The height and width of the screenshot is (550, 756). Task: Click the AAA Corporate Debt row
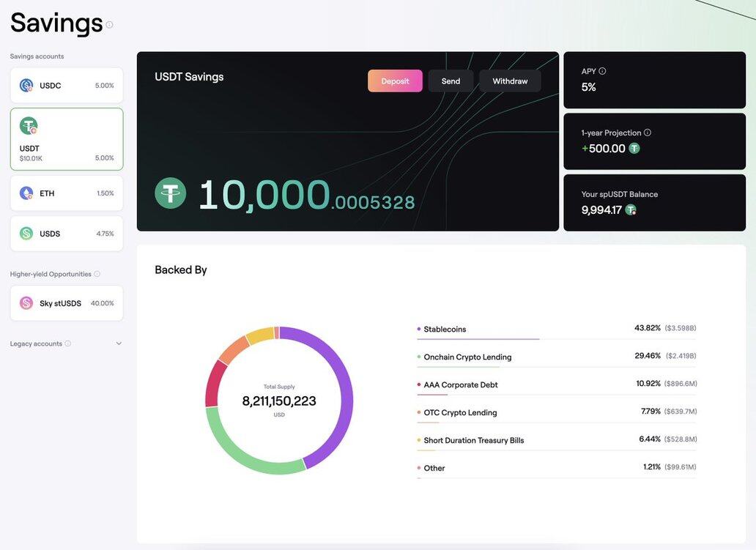556,384
